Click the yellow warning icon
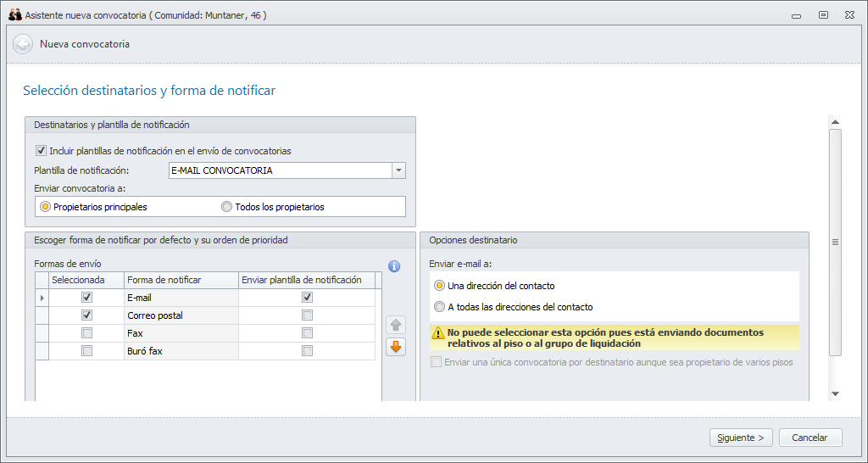 coord(439,334)
